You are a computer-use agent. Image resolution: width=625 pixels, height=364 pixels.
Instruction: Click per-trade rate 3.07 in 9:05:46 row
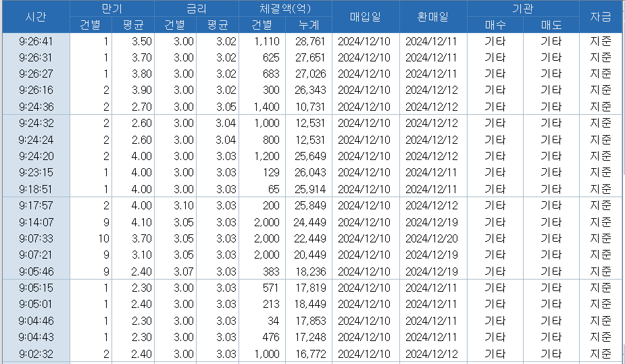point(184,271)
